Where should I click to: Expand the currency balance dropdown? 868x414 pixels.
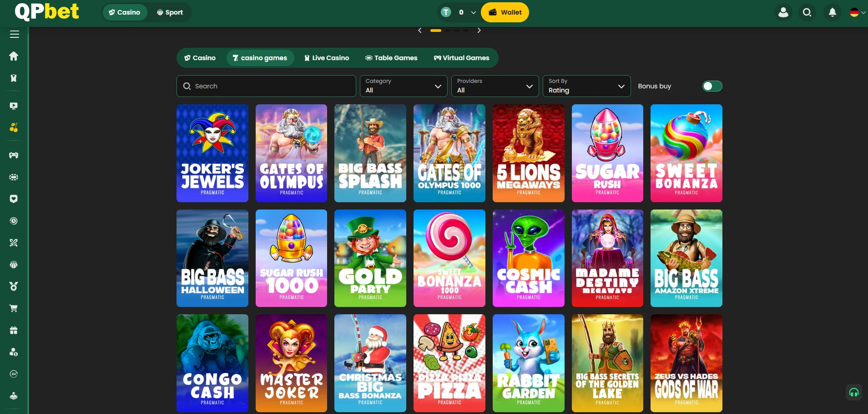coord(474,12)
